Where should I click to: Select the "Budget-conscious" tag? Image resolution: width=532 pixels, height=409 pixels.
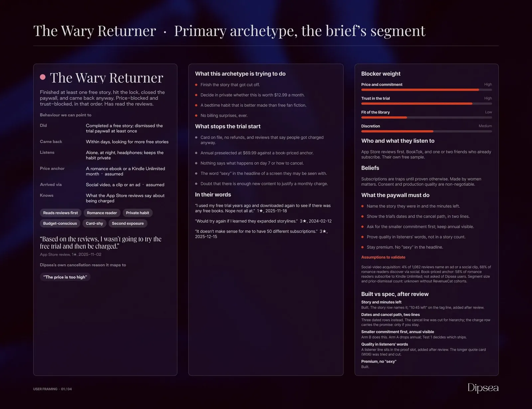pyautogui.click(x=60, y=223)
